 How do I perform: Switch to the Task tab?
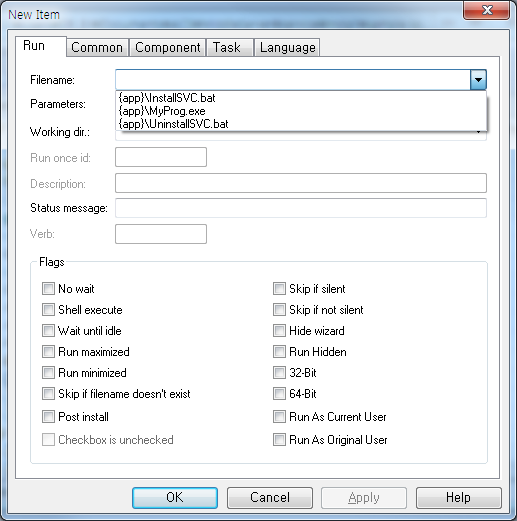coord(229,48)
